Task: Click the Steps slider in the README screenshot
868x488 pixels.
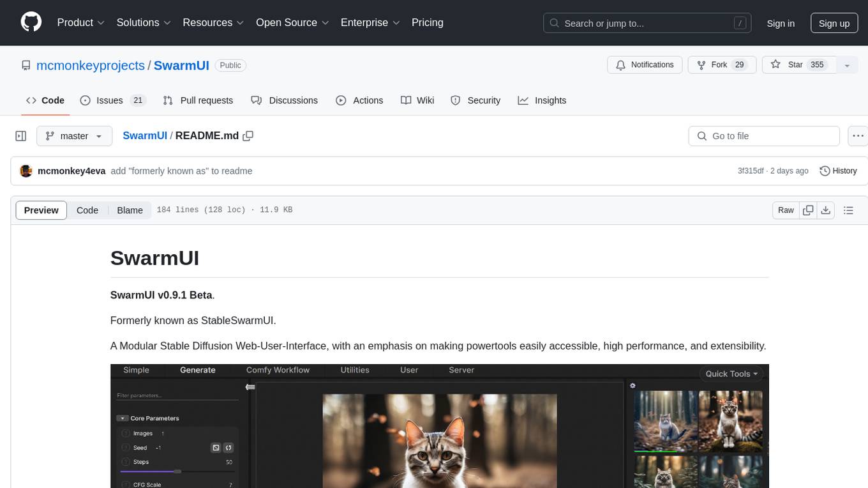Action: coord(177,471)
